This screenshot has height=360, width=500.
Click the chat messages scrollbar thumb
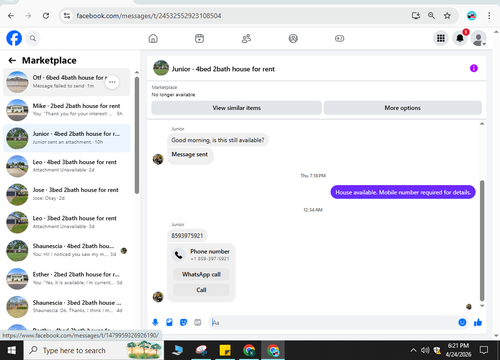482,240
